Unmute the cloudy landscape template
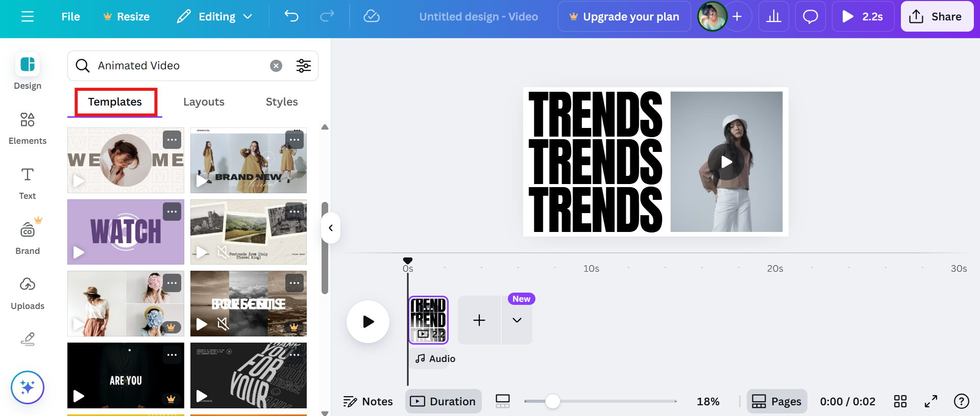980x416 pixels. (x=223, y=324)
